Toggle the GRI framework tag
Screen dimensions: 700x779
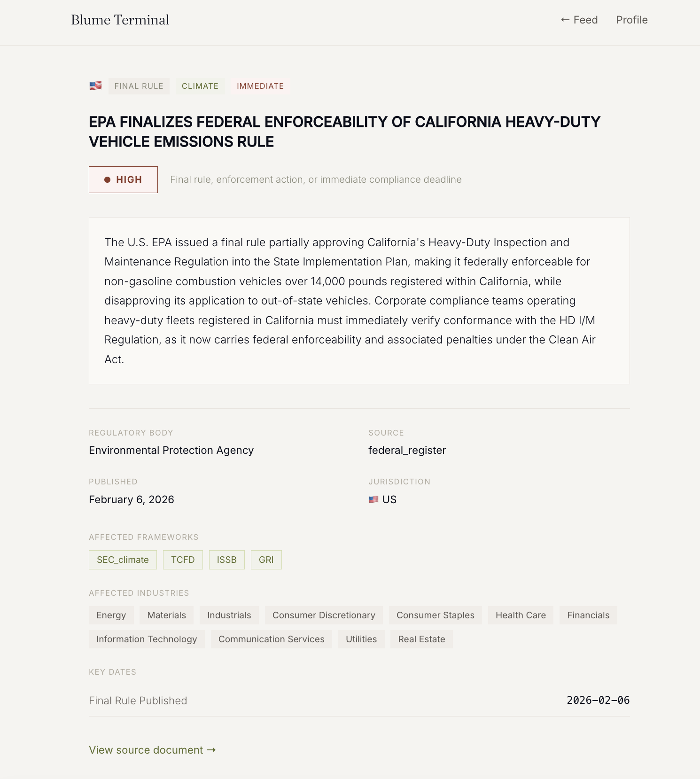[x=266, y=560]
